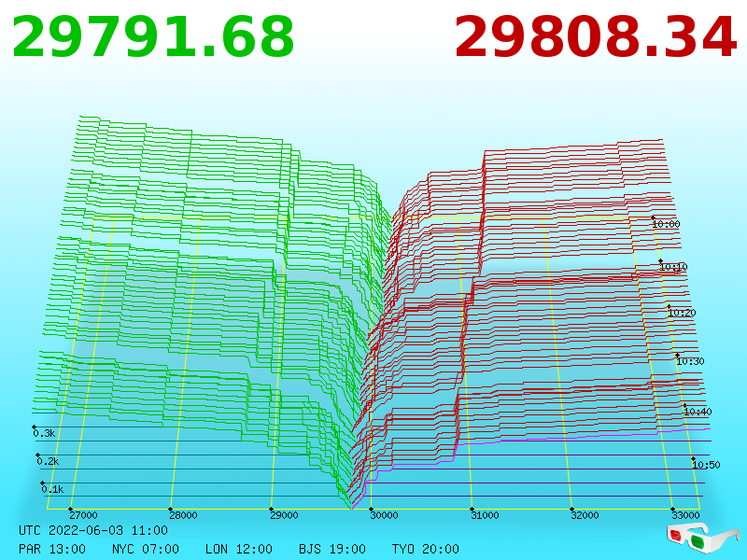Click the 0.1k volume axis label
Screen dimensions: 747x560
(52, 489)
